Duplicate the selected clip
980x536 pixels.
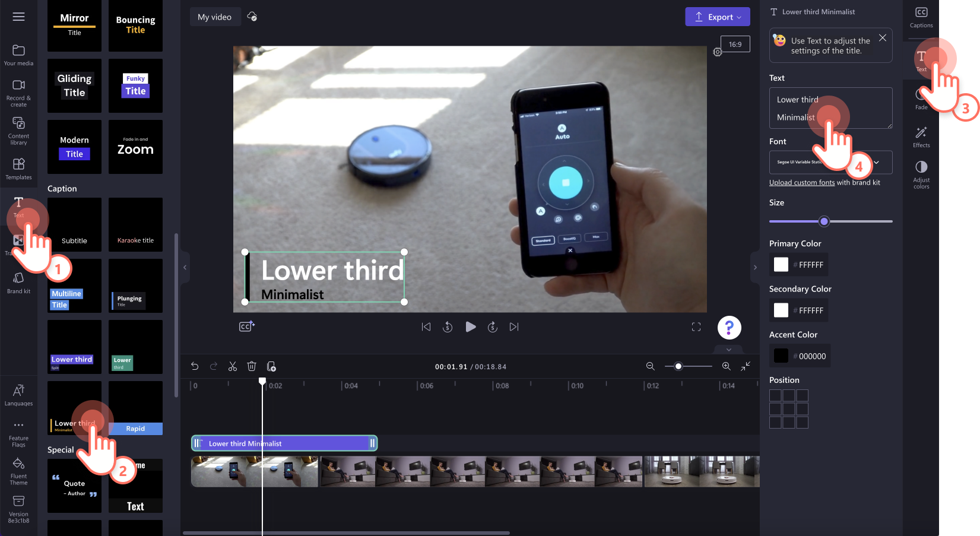pos(271,366)
